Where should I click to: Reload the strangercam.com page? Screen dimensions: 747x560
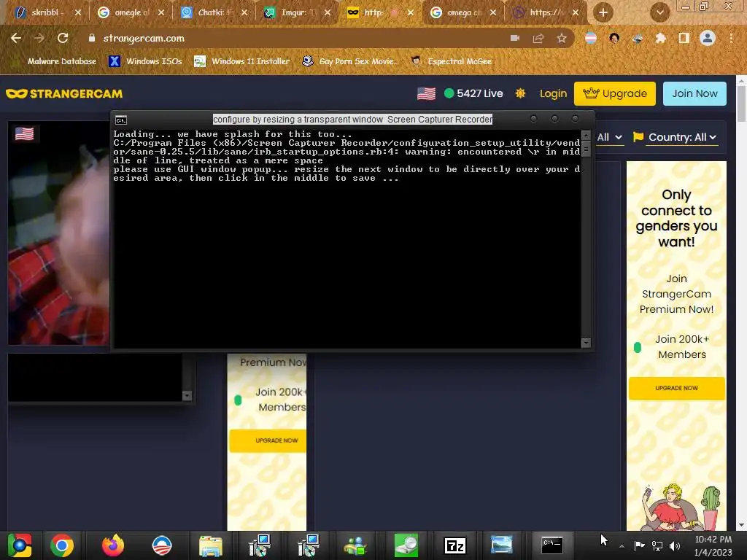pos(63,38)
